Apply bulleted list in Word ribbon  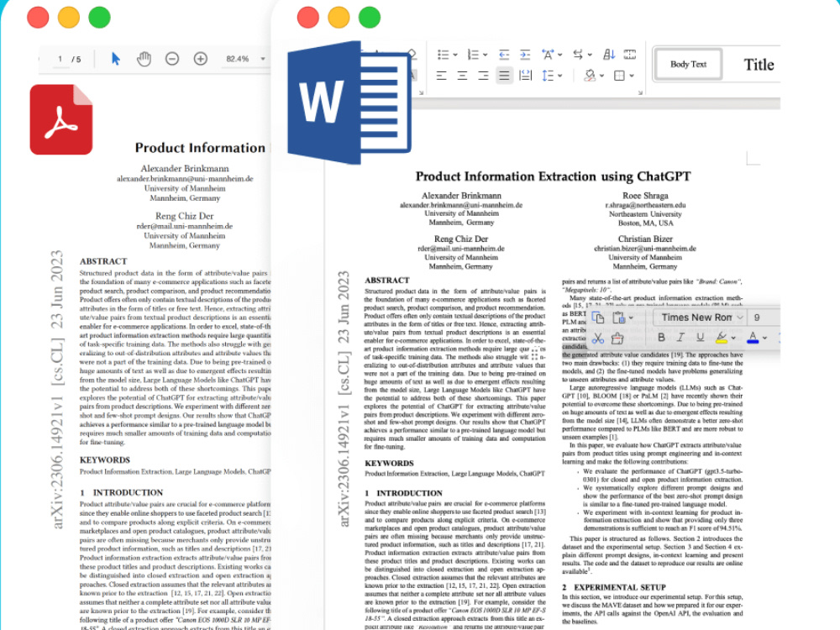pos(443,54)
